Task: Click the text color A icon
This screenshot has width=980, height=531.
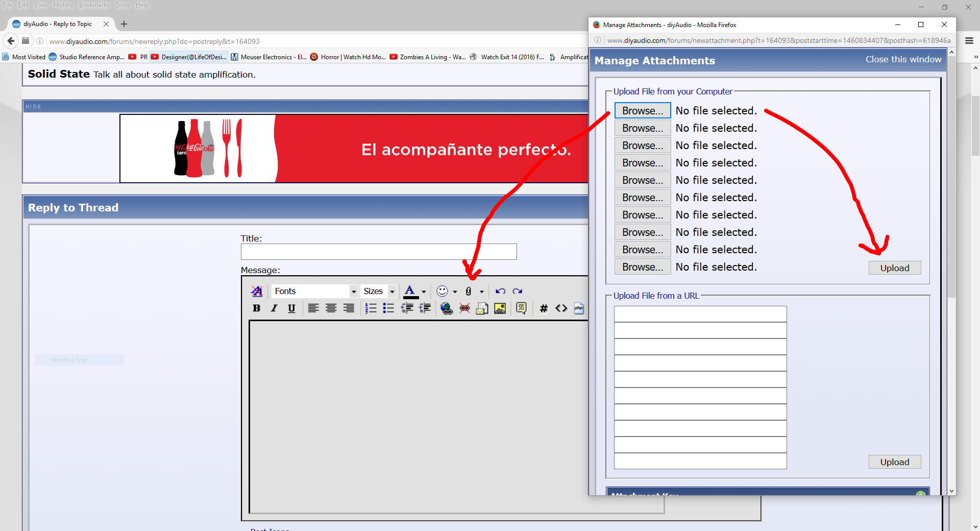Action: click(x=411, y=291)
